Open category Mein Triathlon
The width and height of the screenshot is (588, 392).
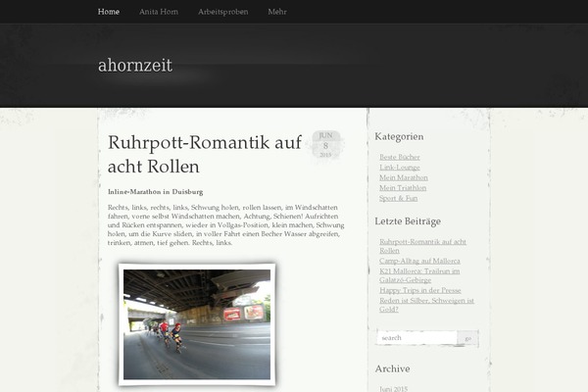(x=403, y=187)
